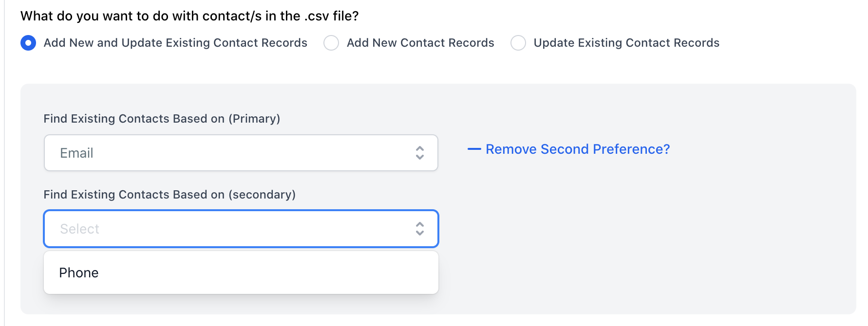This screenshot has height=326, width=868.
Task: Click the "Select" placeholder text
Action: [x=79, y=229]
